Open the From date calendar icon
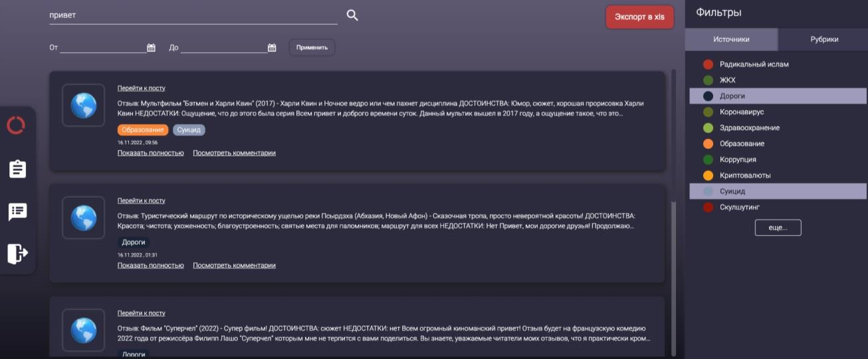Viewport: 868px width, 359px height. [151, 48]
